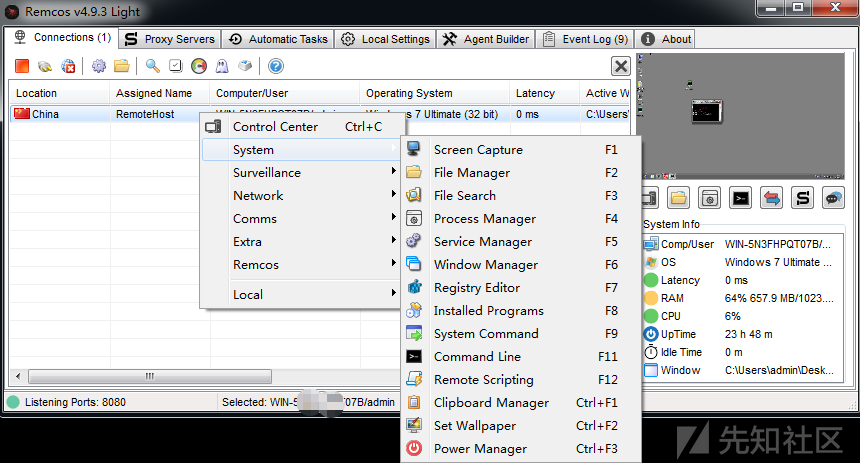Viewport: 860px width, 463px height.
Task: Click the remote desktop preview thumbnail
Action: [744, 113]
